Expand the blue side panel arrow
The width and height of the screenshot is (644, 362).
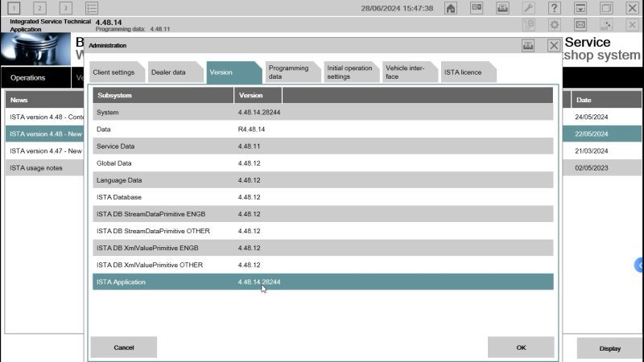(x=639, y=265)
